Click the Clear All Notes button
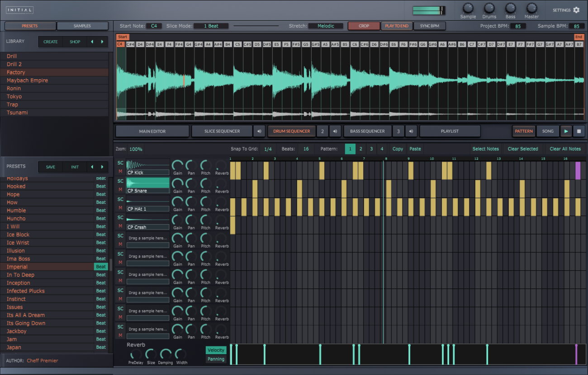 [565, 149]
